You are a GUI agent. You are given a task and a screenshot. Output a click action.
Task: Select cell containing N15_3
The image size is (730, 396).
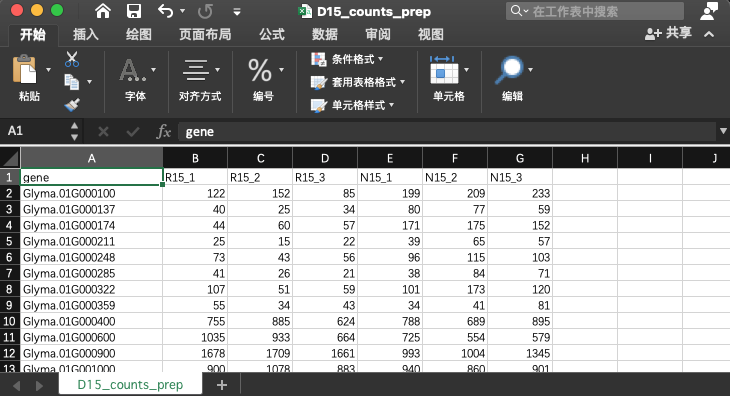[520, 177]
